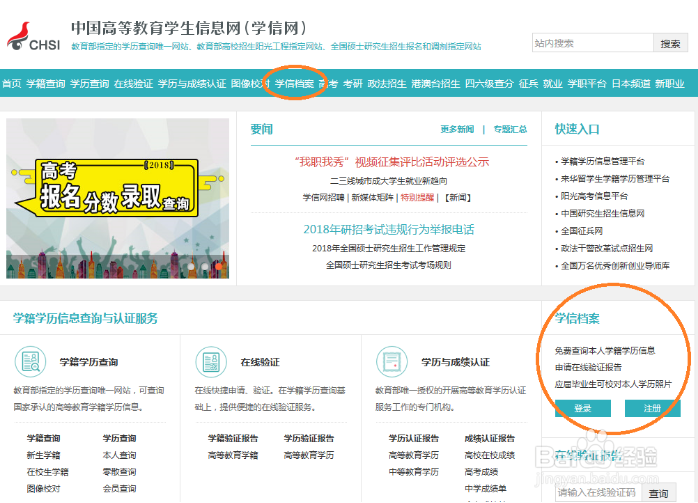This screenshot has height=503, width=698.
Task: Click the 注册 button under 学信档案
Action: 653,408
